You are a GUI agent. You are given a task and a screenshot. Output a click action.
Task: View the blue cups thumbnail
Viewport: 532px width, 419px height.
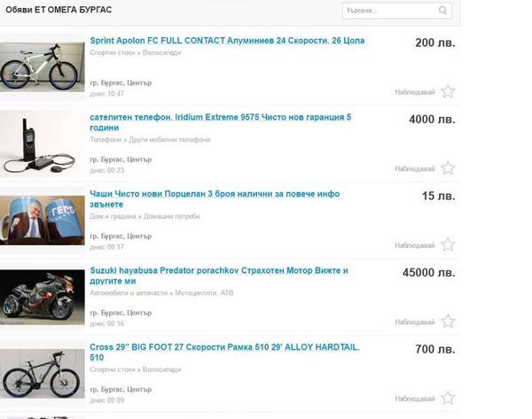click(x=43, y=221)
